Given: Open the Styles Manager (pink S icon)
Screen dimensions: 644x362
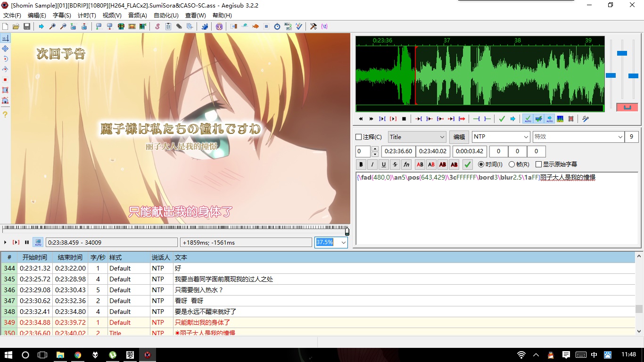Looking at the screenshot, I should [157, 26].
